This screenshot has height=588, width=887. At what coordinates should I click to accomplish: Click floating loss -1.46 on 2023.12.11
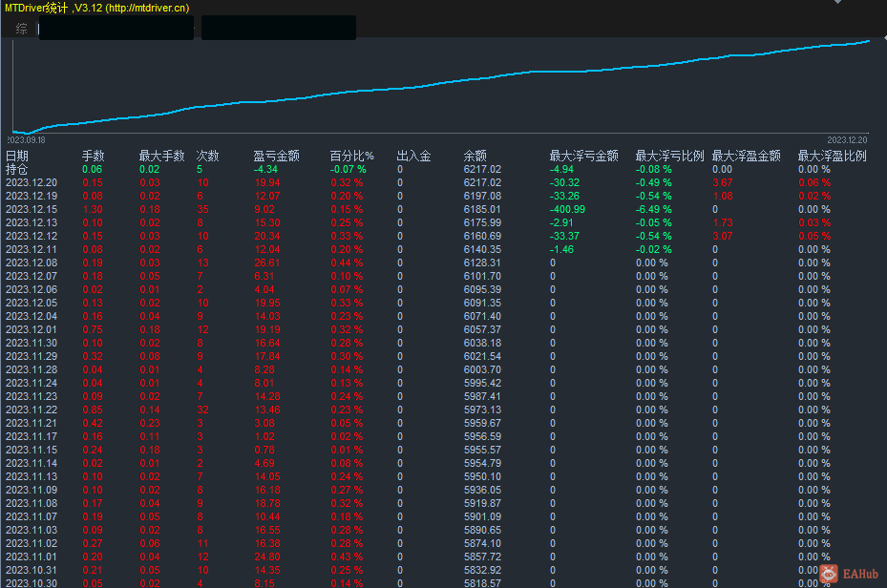click(561, 249)
